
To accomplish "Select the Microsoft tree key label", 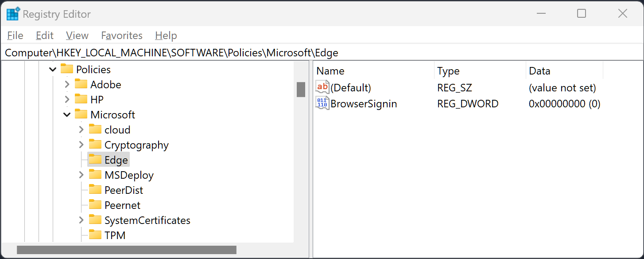I will [113, 114].
